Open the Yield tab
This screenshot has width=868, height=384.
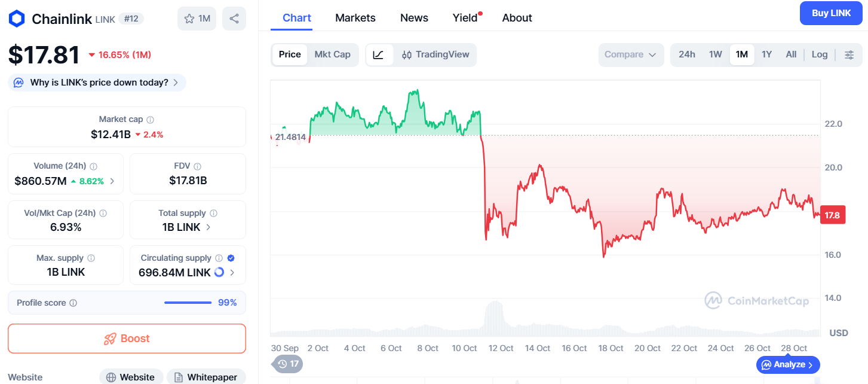[465, 18]
